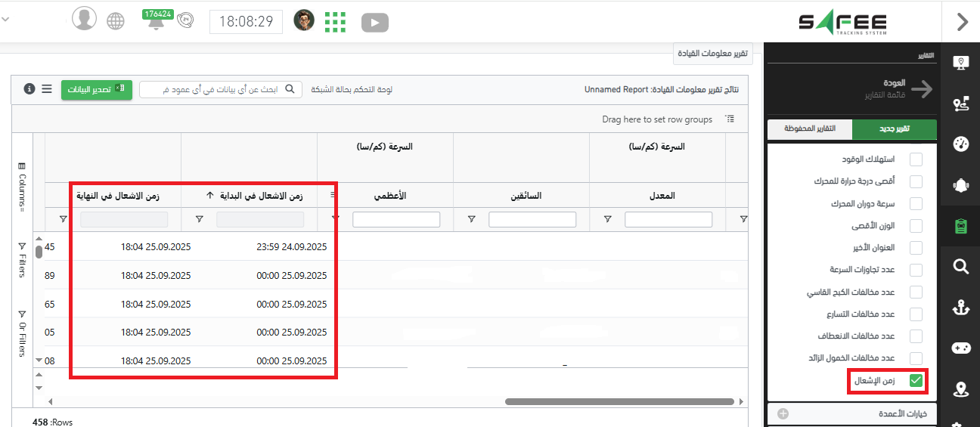Switch to التقارير المحفوظة tab
980x427 pixels.
point(809,129)
